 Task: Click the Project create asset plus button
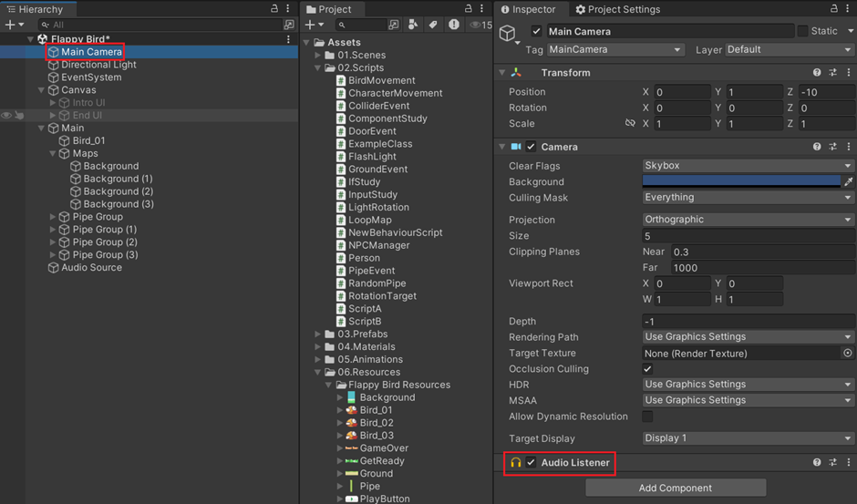310,25
